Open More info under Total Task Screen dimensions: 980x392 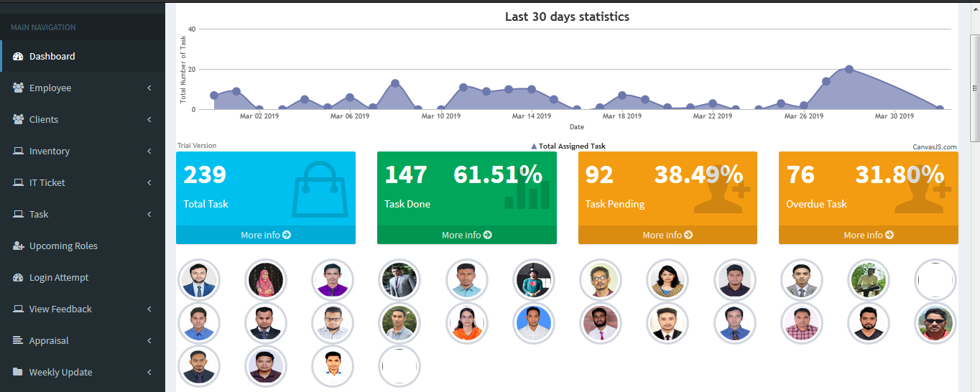point(265,235)
